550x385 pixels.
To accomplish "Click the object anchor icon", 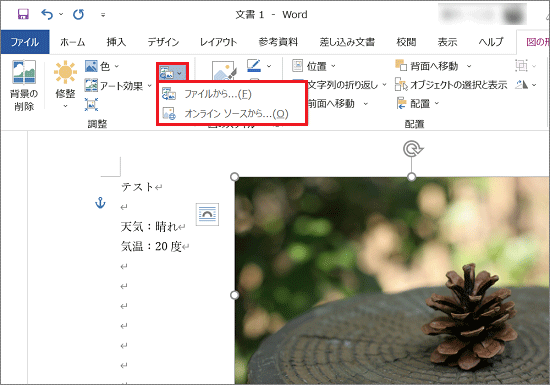I will click(x=100, y=203).
